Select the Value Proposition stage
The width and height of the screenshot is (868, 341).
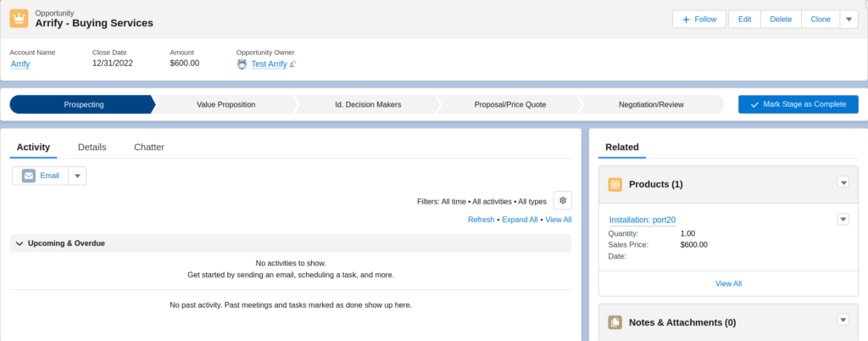click(225, 104)
